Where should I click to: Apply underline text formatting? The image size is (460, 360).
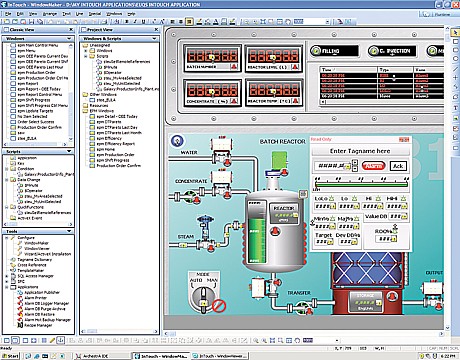[144, 22]
